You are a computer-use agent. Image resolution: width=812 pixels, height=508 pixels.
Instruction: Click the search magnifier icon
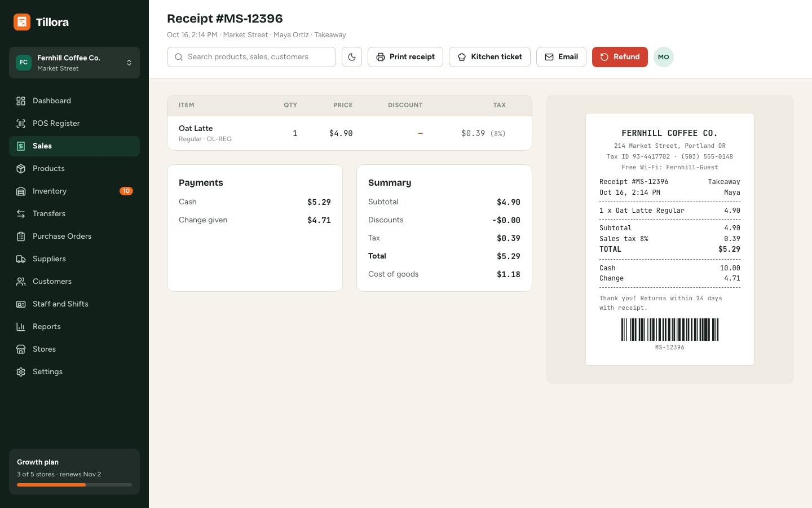[x=179, y=57]
